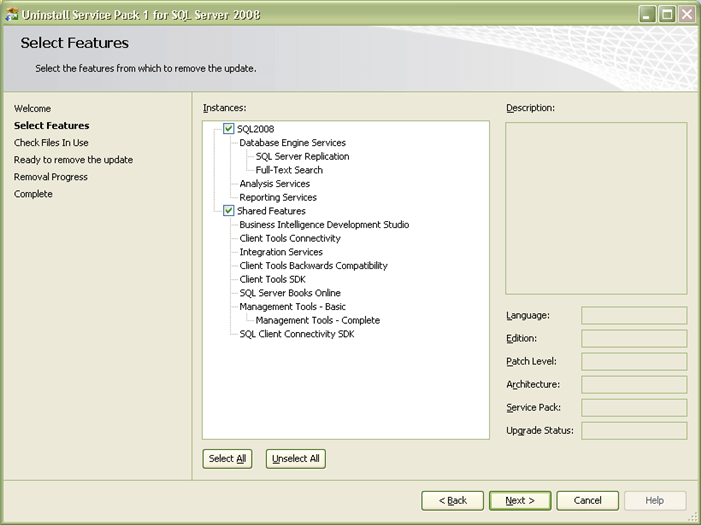Click the Upgrade Status field
This screenshot has height=525, width=701.
[x=634, y=431]
